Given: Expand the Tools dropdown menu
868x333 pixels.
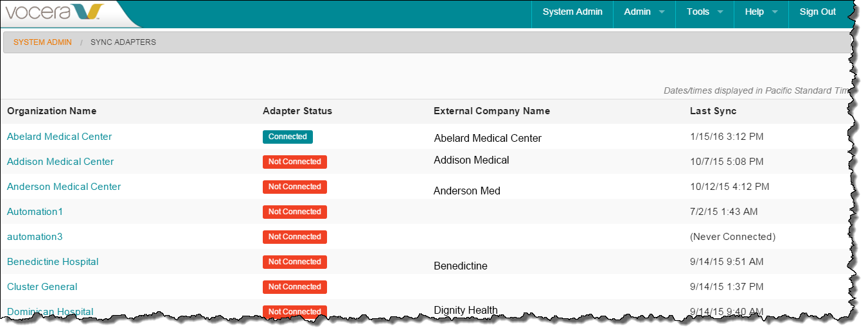Looking at the screenshot, I should (x=704, y=12).
